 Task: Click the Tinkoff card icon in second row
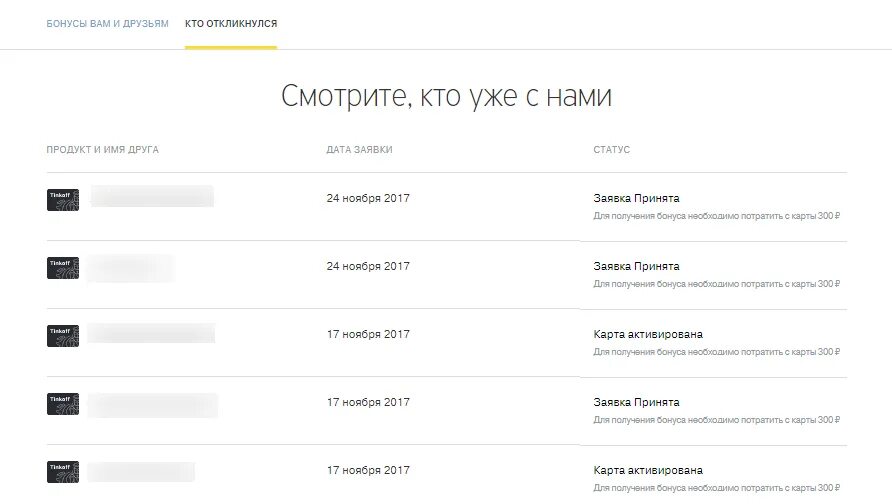tap(63, 268)
